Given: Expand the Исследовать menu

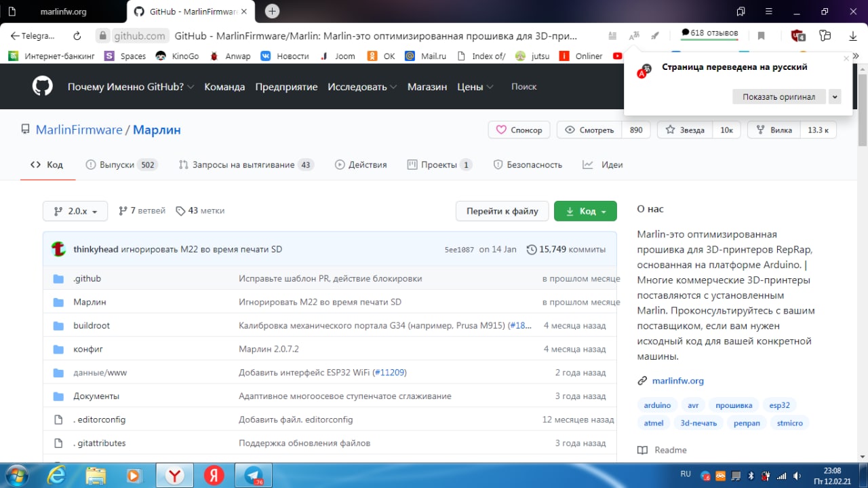Looking at the screenshot, I should [362, 87].
